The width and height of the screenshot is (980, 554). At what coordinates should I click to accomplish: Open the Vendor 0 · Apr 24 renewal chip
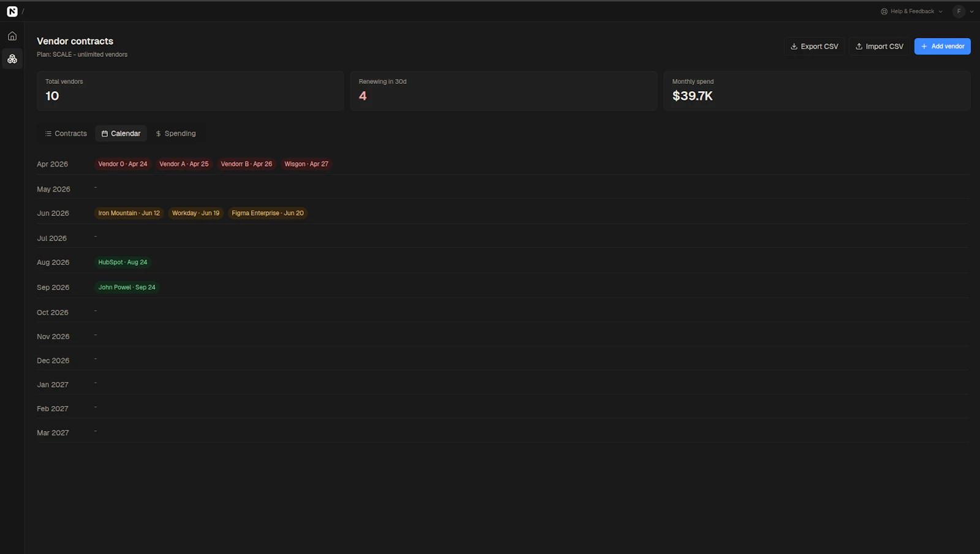[x=123, y=164]
